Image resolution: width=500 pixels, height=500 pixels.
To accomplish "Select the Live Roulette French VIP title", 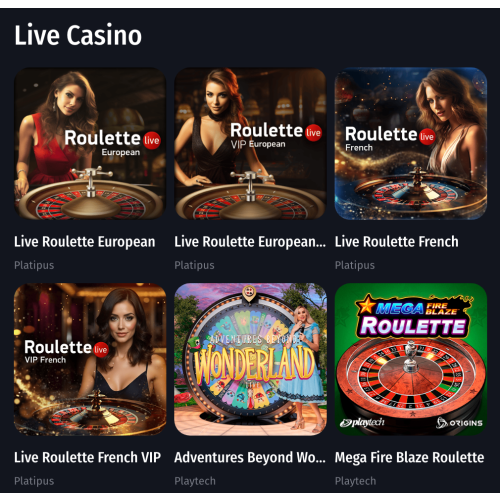I will pos(87,457).
